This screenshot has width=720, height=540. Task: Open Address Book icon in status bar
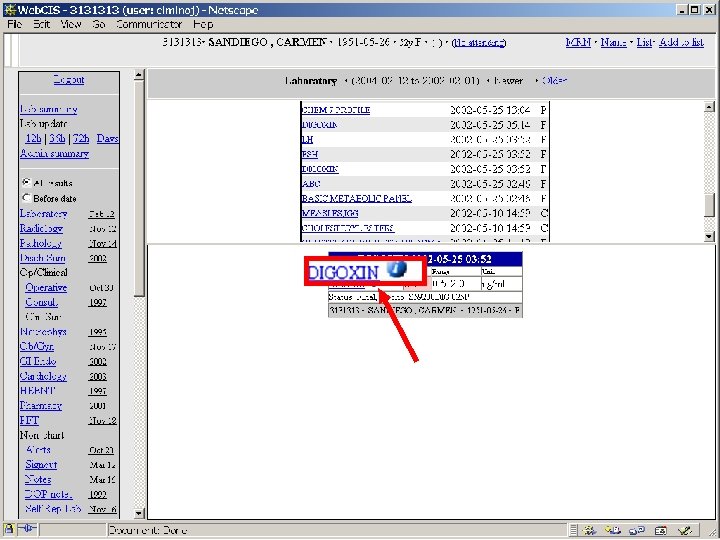660,530
